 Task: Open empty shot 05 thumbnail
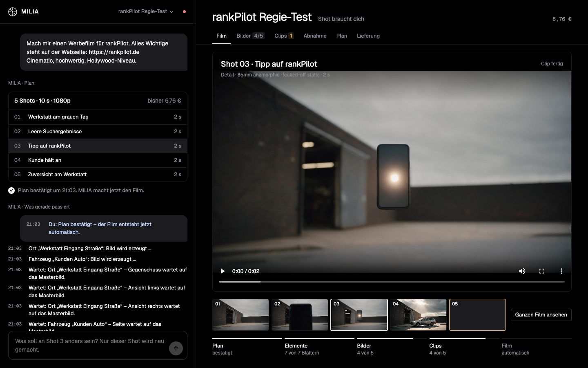[x=477, y=315]
